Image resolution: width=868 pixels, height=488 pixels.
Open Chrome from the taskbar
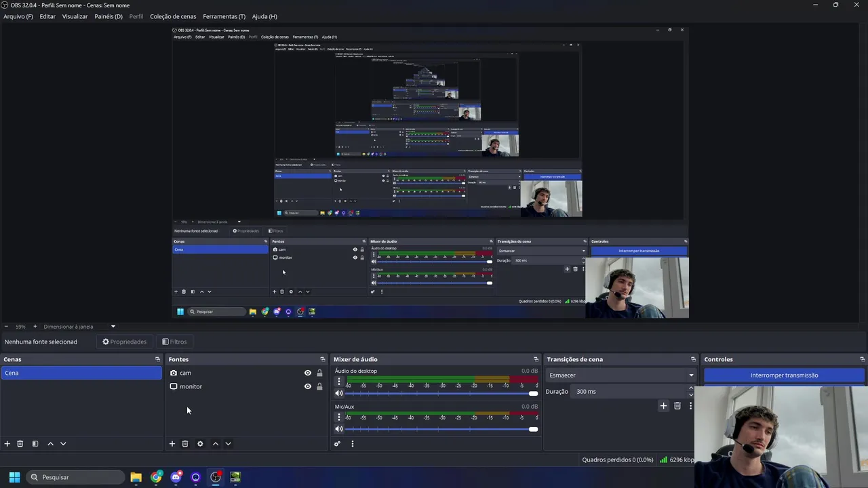[x=156, y=477]
